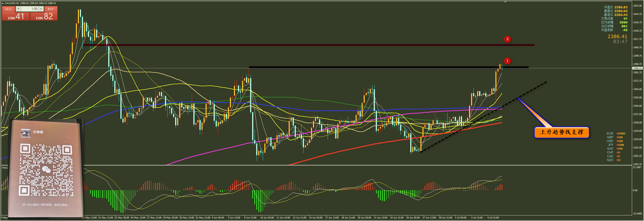Click the 开盘价 2386.83 readout
The image size is (644, 221).
click(616, 7)
